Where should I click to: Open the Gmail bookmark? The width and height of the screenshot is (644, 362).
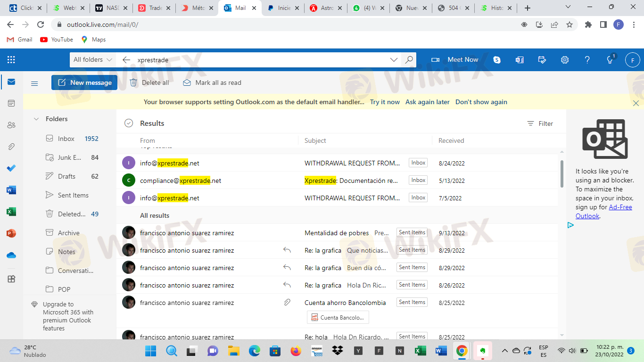click(20, 40)
